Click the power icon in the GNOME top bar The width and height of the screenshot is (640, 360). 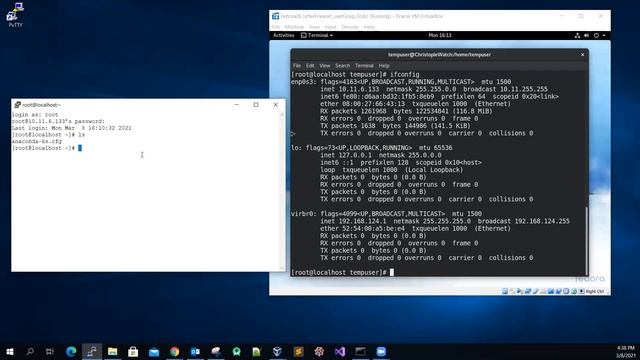point(596,36)
